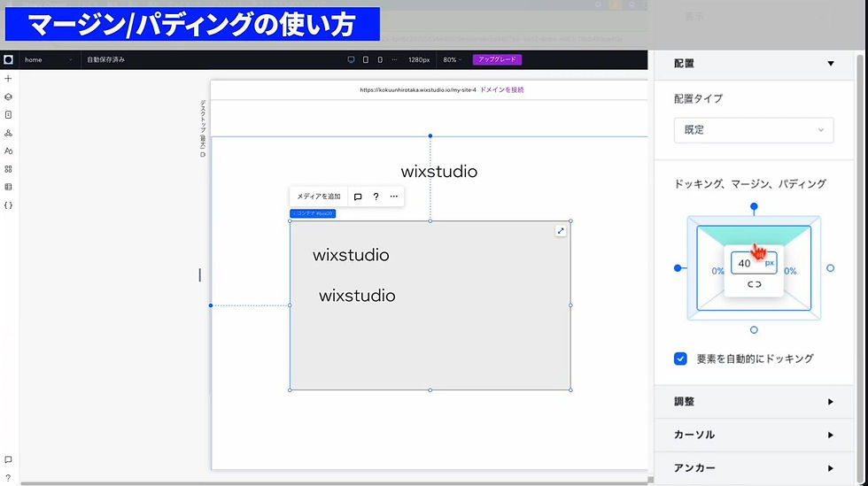The image size is (868, 486).
Task: Toggle the left docking handle
Action: (678, 268)
